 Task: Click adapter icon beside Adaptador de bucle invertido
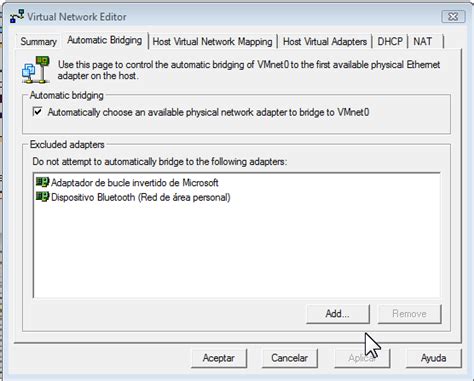coord(42,182)
